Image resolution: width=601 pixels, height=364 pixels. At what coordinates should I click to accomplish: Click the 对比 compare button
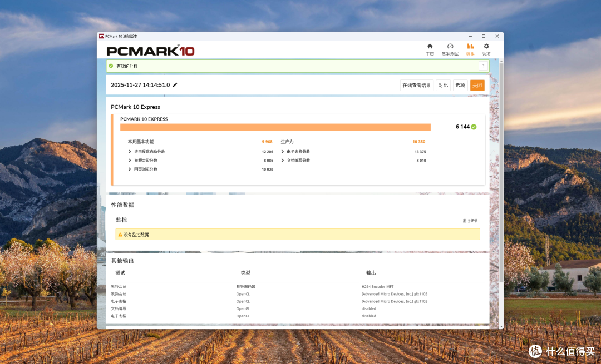(x=443, y=85)
